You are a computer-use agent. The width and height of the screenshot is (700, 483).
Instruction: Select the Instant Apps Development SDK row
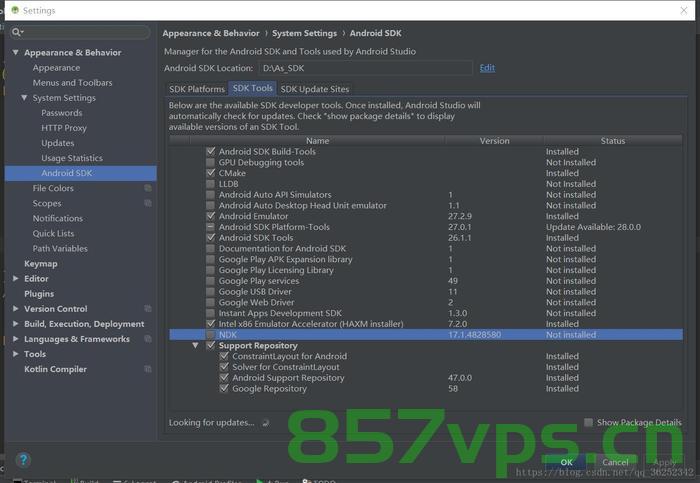click(425, 313)
